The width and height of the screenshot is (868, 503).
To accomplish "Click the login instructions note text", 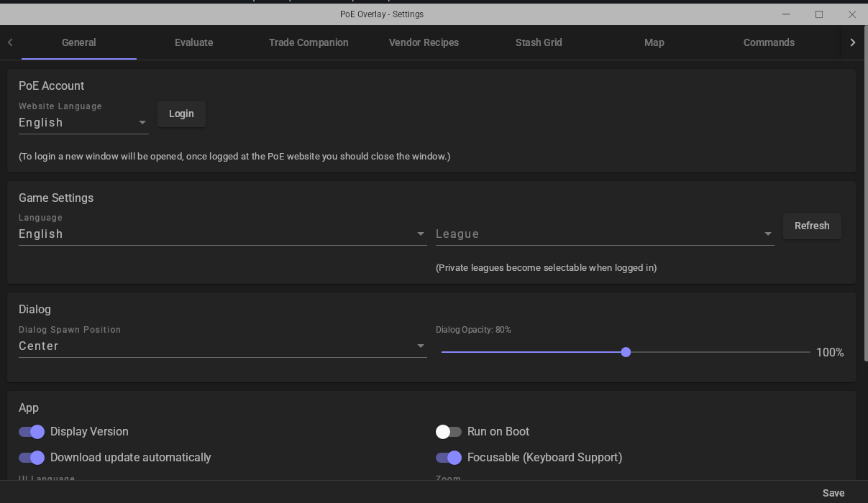I will coord(234,156).
